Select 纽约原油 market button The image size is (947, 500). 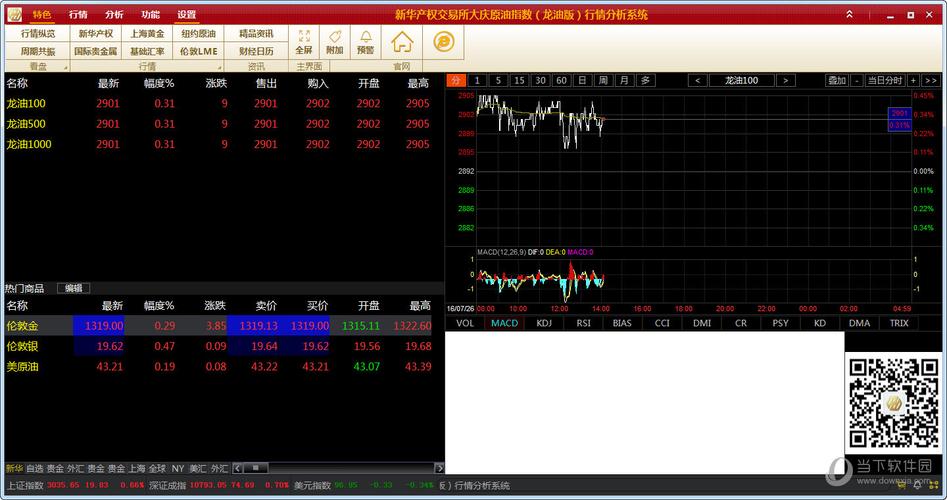point(198,34)
